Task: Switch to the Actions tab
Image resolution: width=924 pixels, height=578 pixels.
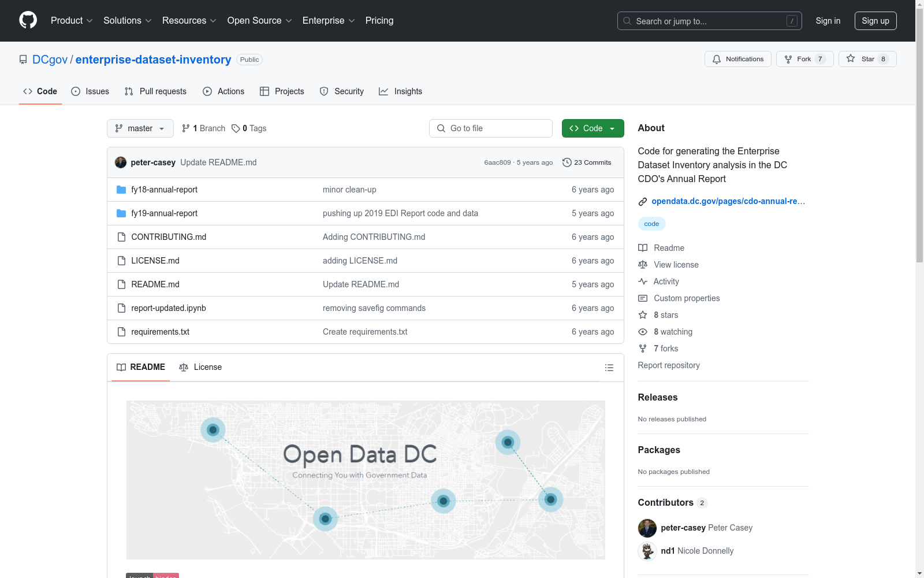Action: coord(223,91)
